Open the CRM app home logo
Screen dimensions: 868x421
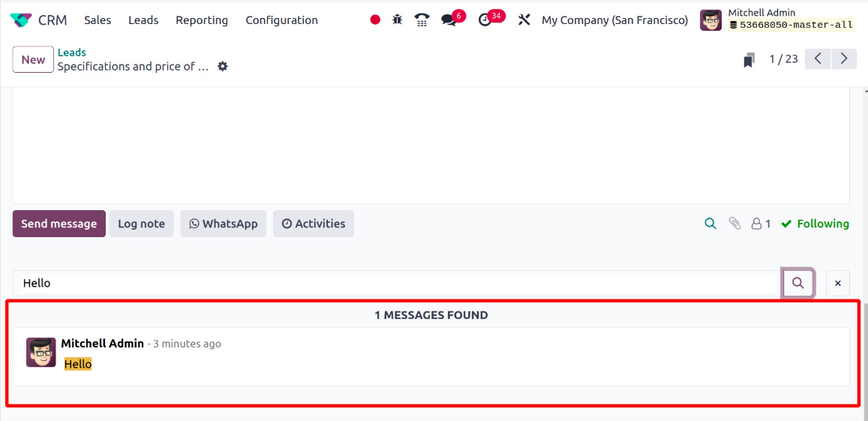(x=22, y=20)
